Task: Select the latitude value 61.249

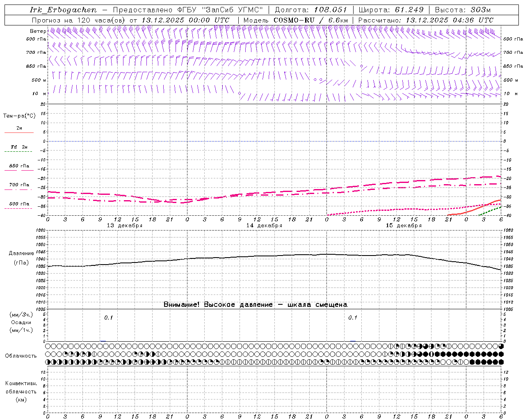Action: [x=409, y=10]
